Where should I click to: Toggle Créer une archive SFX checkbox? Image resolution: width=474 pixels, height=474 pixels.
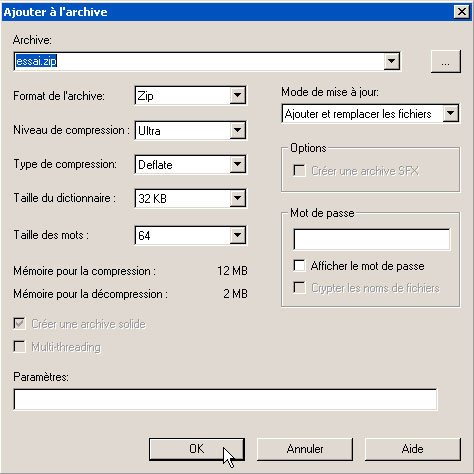(x=299, y=171)
